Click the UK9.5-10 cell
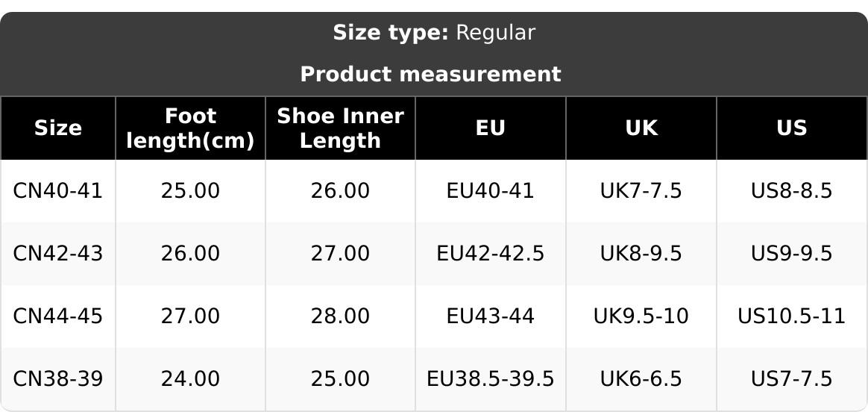This screenshot has height=412, width=868. 641,316
